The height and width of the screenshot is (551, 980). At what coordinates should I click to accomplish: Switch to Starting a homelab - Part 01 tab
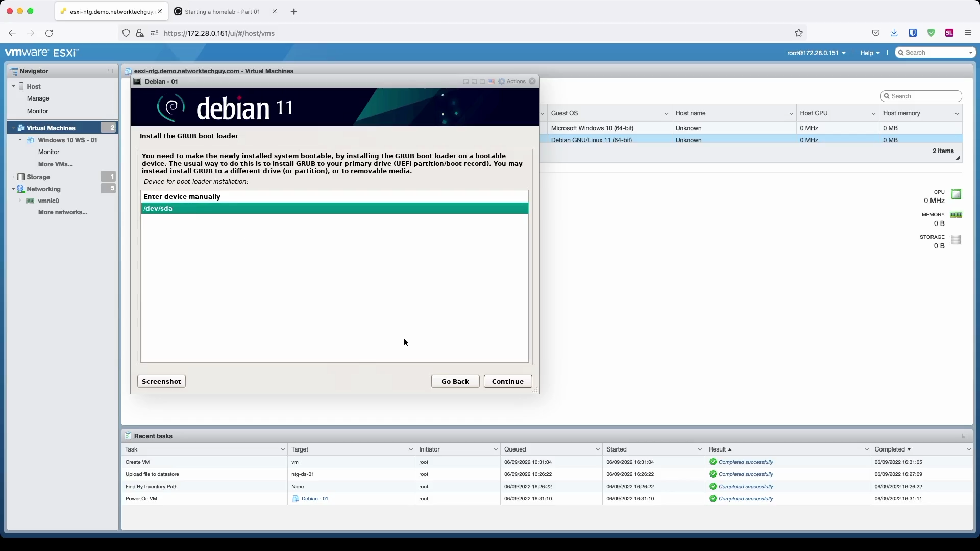point(223,12)
